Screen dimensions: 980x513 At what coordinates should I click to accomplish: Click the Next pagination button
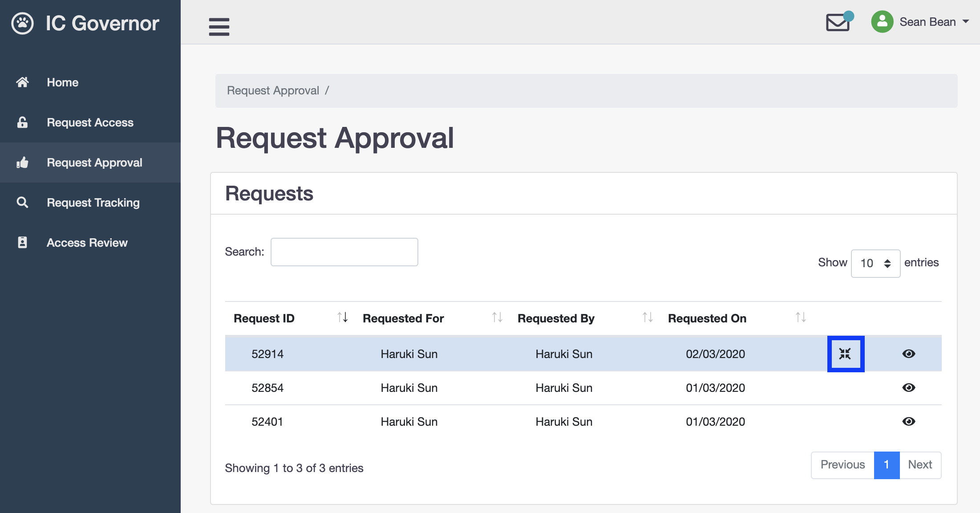(x=919, y=464)
